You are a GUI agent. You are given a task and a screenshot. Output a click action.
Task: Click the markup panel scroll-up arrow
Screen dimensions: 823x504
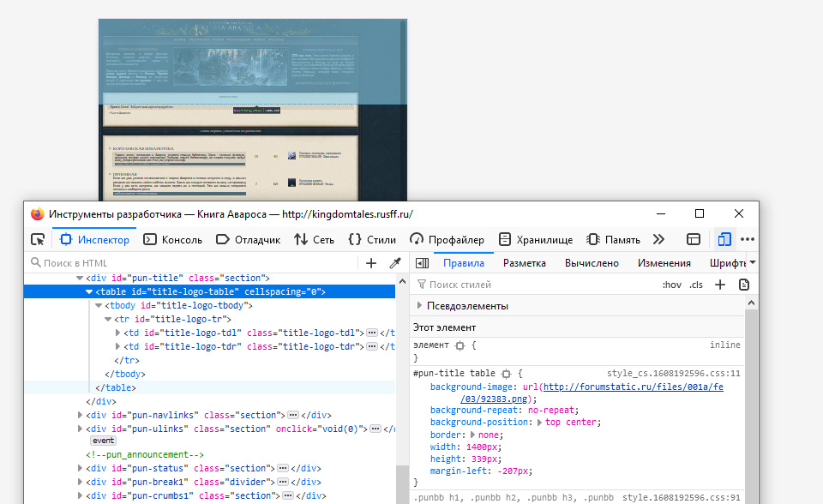(x=403, y=281)
